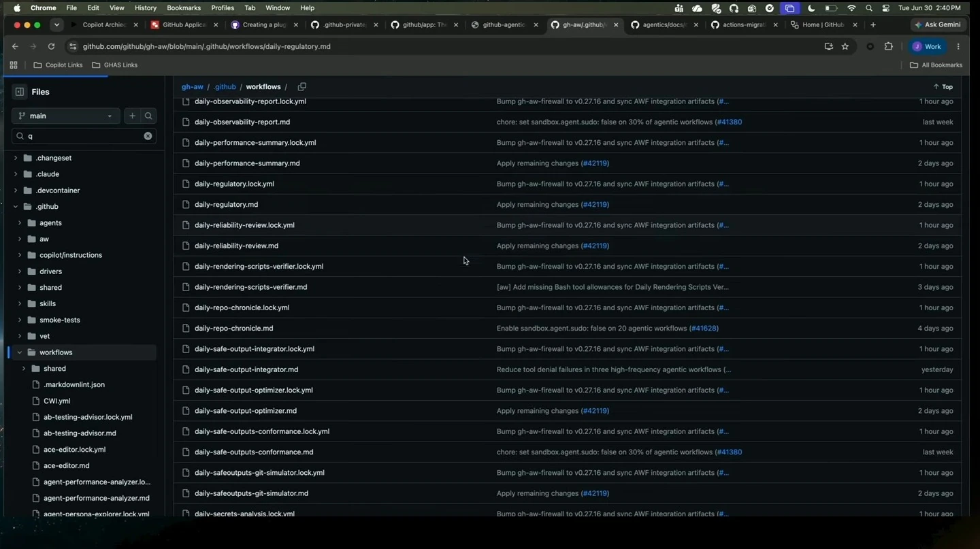Go to .github breadcrumb link
The height and width of the screenshot is (549, 980).
coord(225,87)
